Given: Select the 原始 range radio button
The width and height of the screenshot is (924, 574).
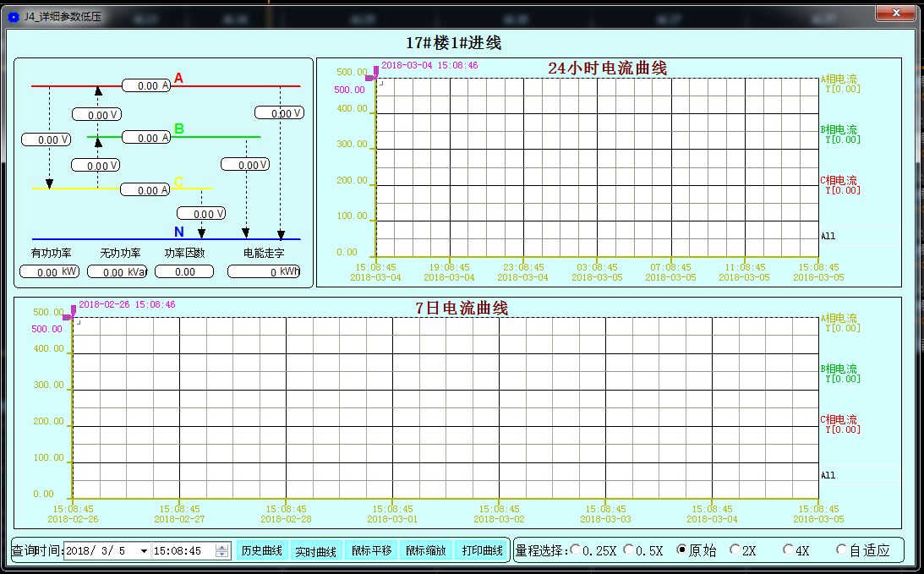Looking at the screenshot, I should [x=681, y=549].
